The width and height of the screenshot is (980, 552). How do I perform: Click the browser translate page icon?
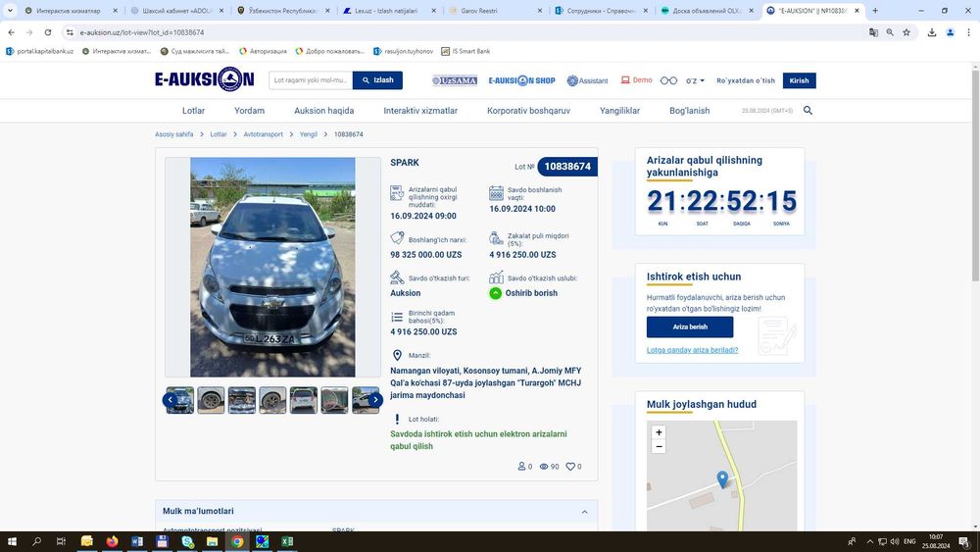pos(873,32)
